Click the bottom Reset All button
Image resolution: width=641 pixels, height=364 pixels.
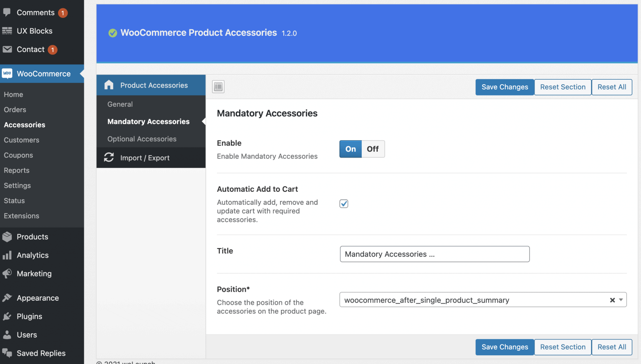click(612, 347)
